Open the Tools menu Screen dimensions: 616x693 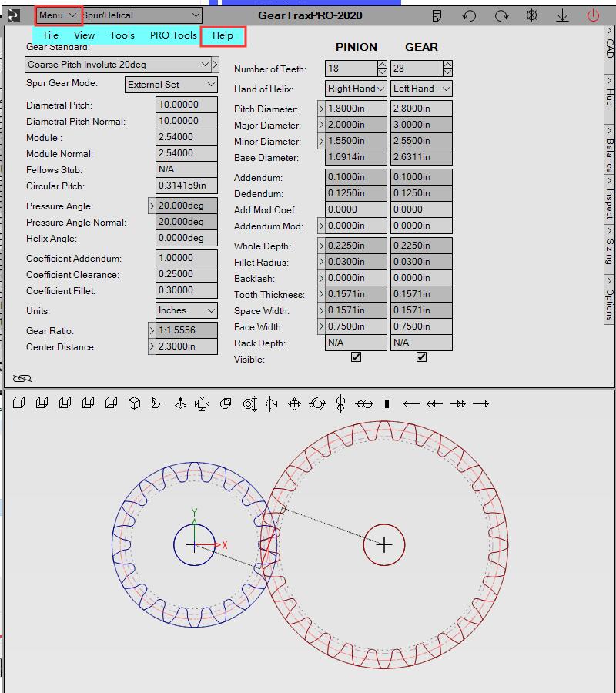tap(122, 35)
